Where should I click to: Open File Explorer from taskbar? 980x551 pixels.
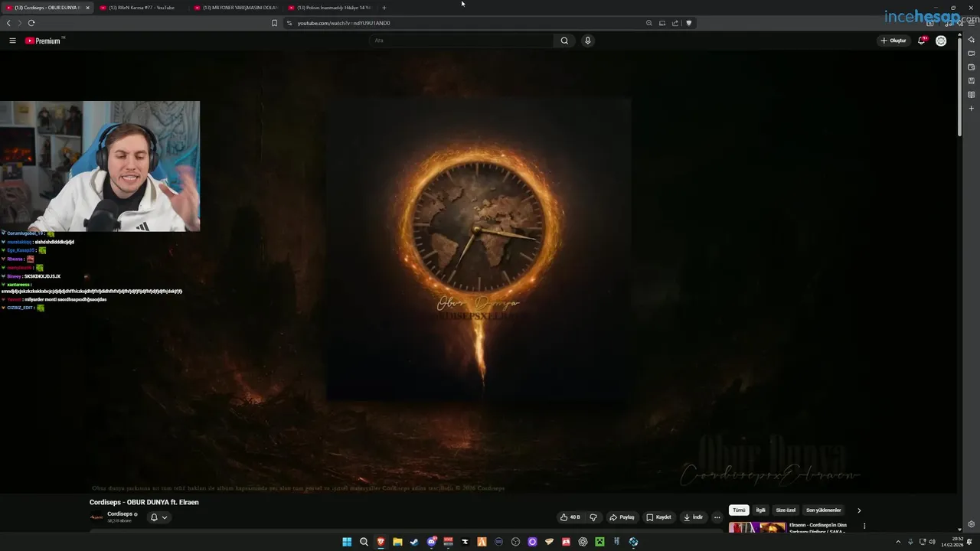click(397, 542)
